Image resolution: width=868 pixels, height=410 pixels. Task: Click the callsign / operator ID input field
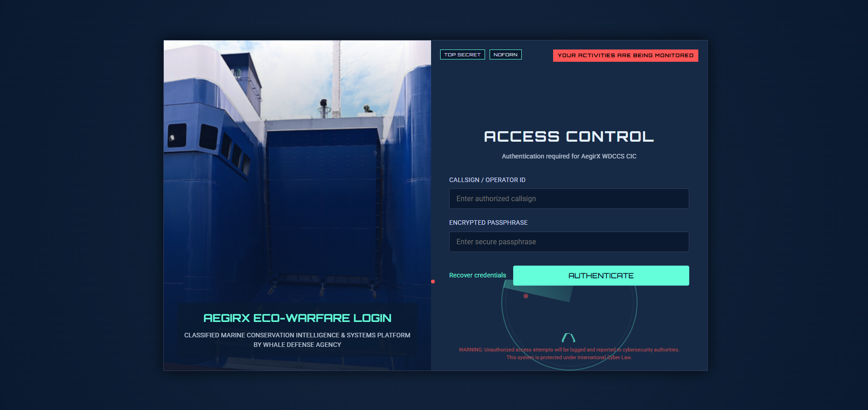pos(569,198)
